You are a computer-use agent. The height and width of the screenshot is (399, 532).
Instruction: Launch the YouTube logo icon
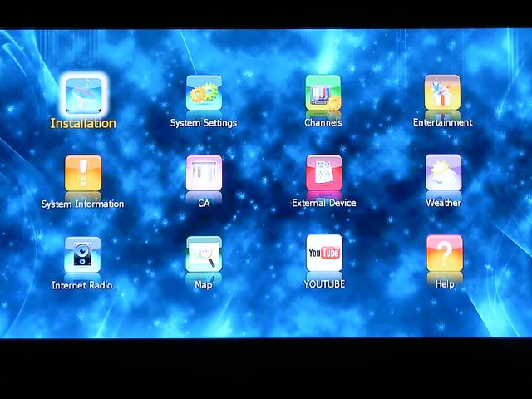coord(324,253)
